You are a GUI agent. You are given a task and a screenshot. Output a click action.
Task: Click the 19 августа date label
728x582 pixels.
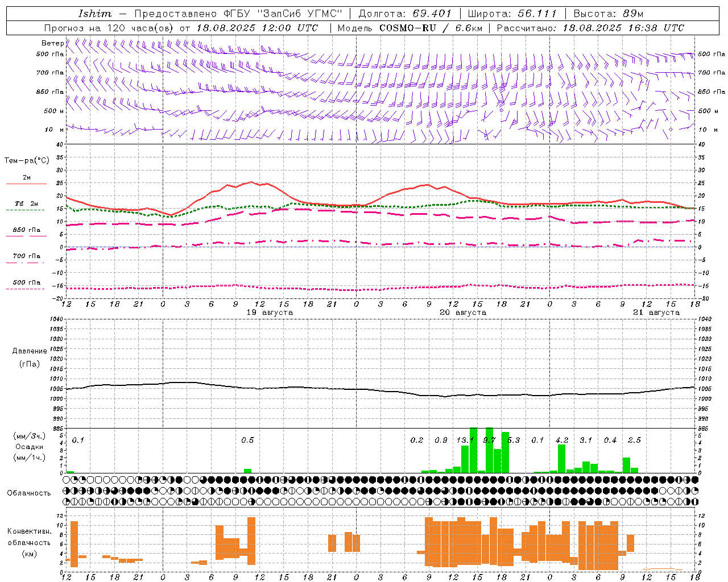click(x=270, y=313)
